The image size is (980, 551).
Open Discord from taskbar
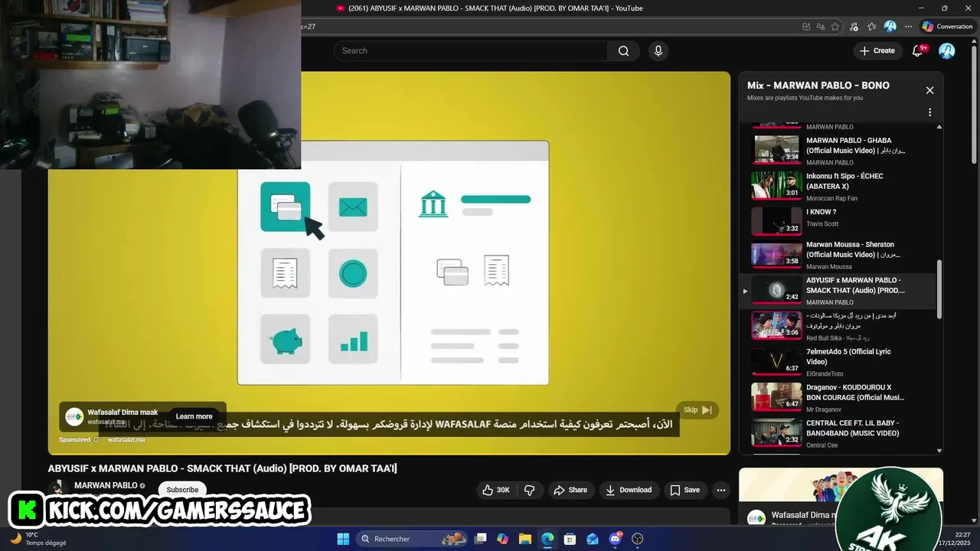tap(615, 539)
